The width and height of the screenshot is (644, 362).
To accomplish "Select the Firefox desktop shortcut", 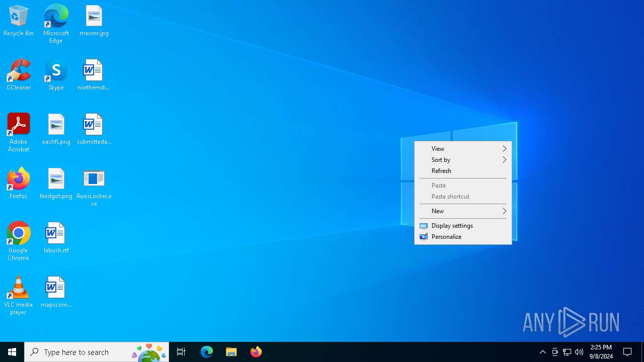I will click(19, 184).
